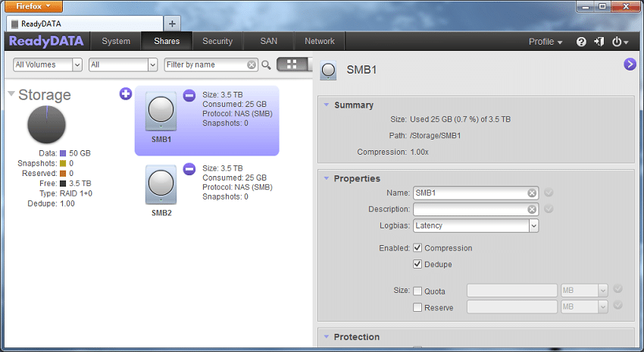Viewport: 644px width, 352px height.
Task: Go to the Network tab
Action: click(x=320, y=41)
